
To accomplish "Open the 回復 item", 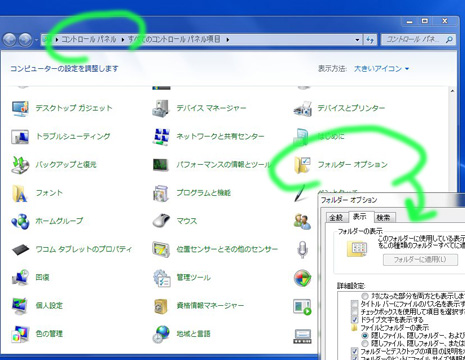I will click(30, 277).
